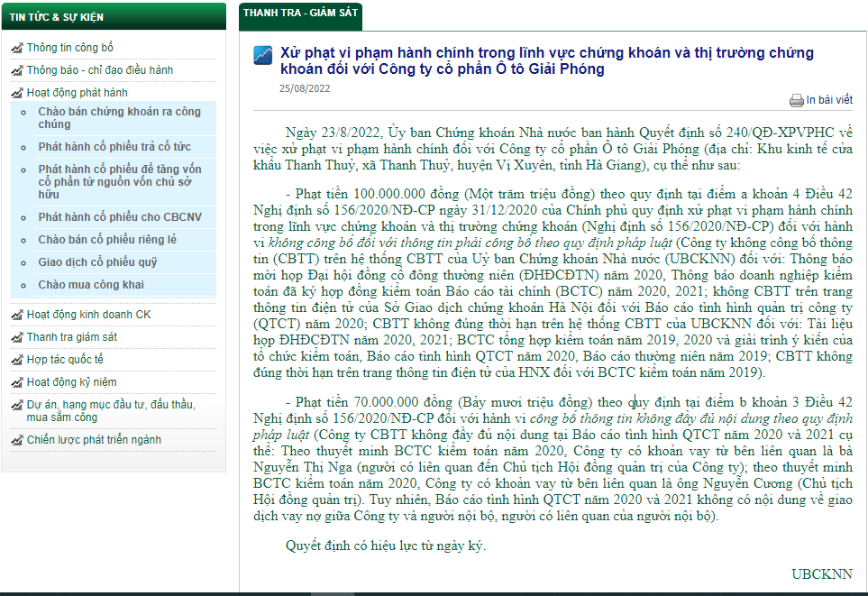Click the icon beside Thông báo - chỉ đạo điều hành
The width and height of the screenshot is (868, 596).
pyautogui.click(x=17, y=70)
